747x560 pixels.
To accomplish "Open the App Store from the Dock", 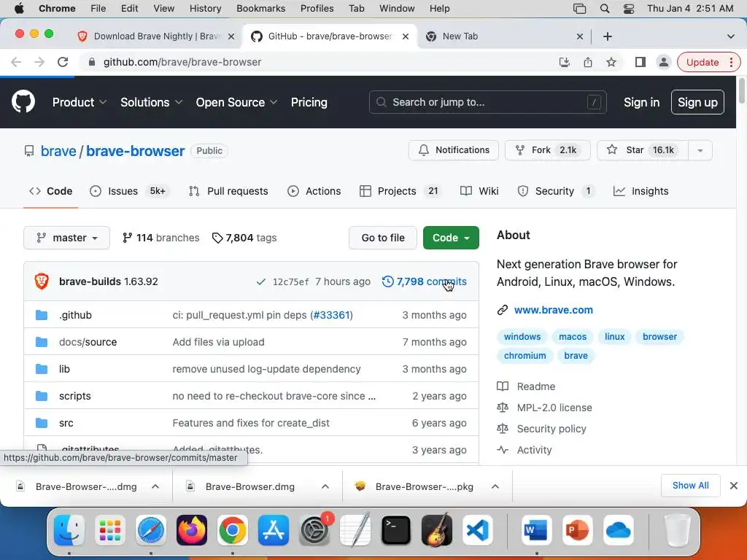I will [x=274, y=530].
